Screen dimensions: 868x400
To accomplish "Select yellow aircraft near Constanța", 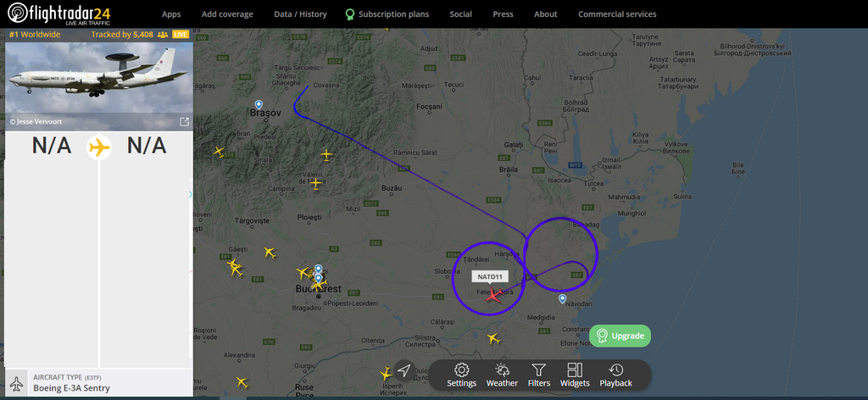I will click(493, 338).
